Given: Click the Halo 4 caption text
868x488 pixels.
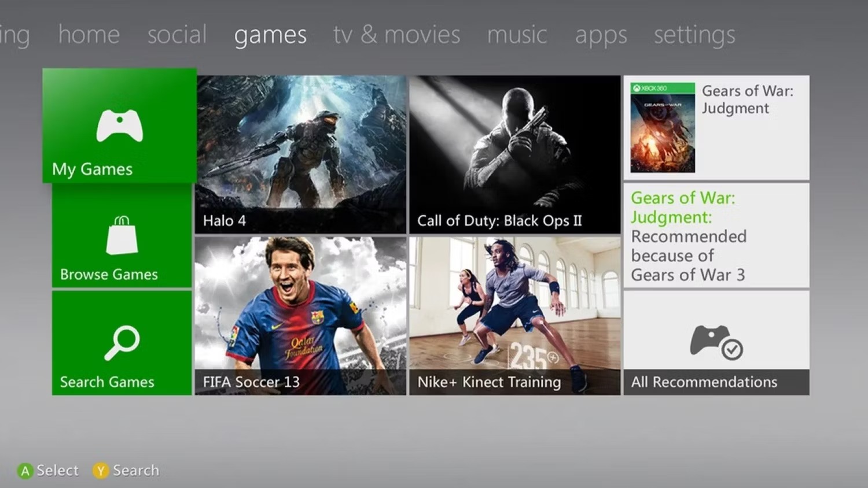Looking at the screenshot, I should pyautogui.click(x=225, y=221).
